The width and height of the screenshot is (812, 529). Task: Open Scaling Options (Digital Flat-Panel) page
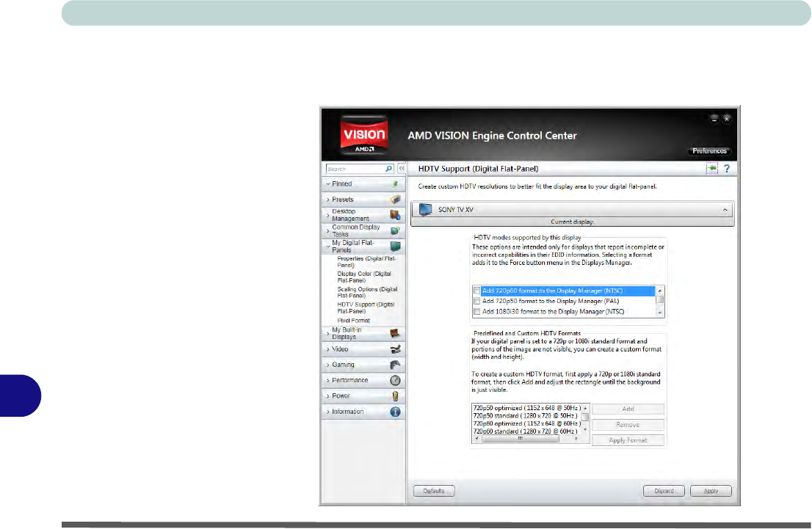tap(366, 292)
